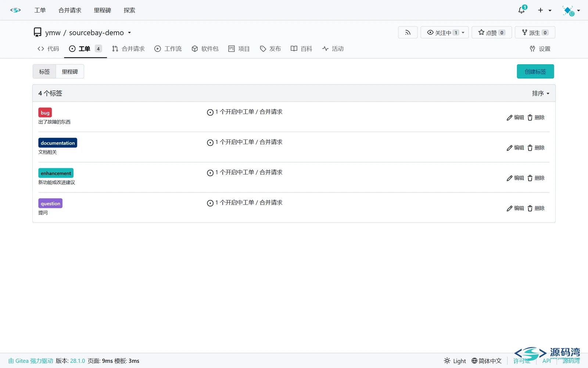The image size is (588, 368).
Task: Open repository 设置 tab
Action: (x=540, y=49)
